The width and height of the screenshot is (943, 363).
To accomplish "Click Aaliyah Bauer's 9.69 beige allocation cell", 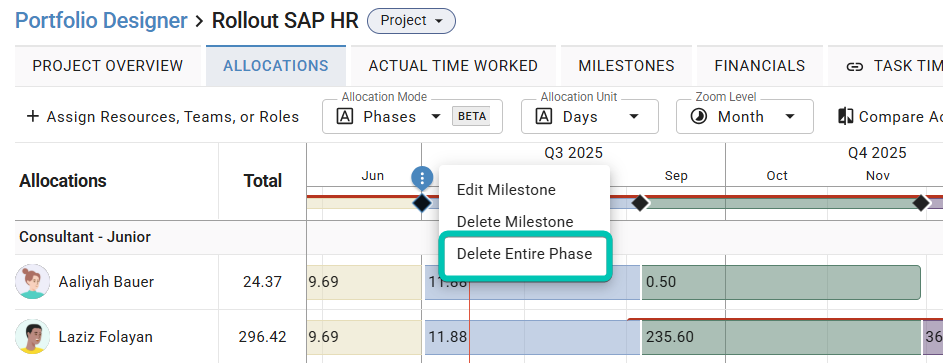I will coord(364,282).
